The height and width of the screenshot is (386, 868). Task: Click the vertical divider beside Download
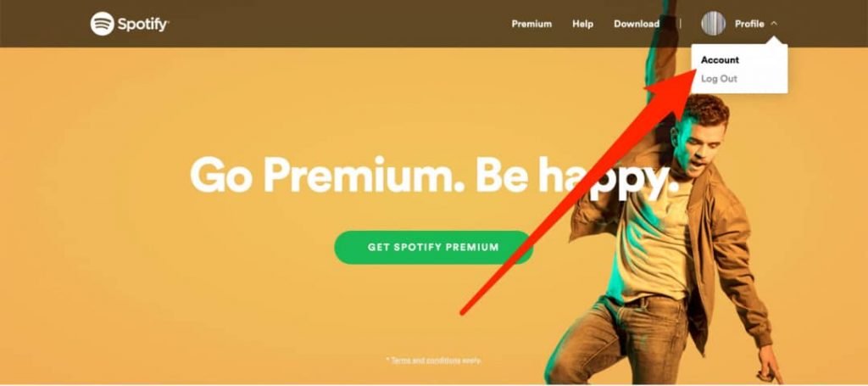pos(681,24)
